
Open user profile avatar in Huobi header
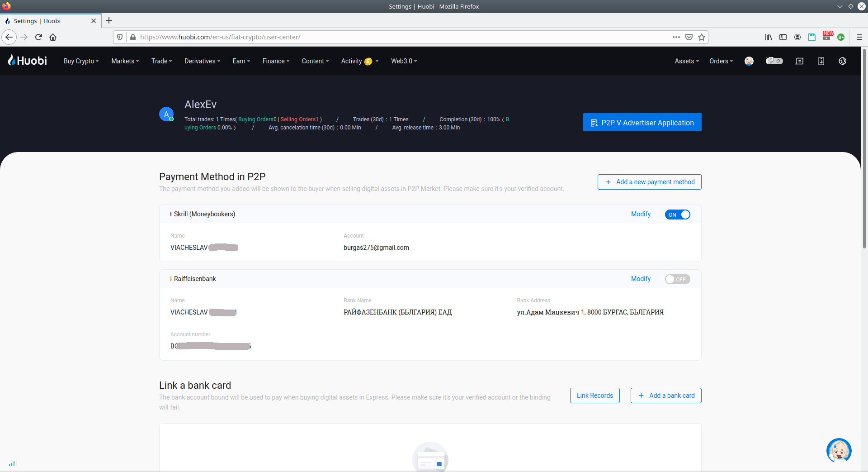[749, 61]
